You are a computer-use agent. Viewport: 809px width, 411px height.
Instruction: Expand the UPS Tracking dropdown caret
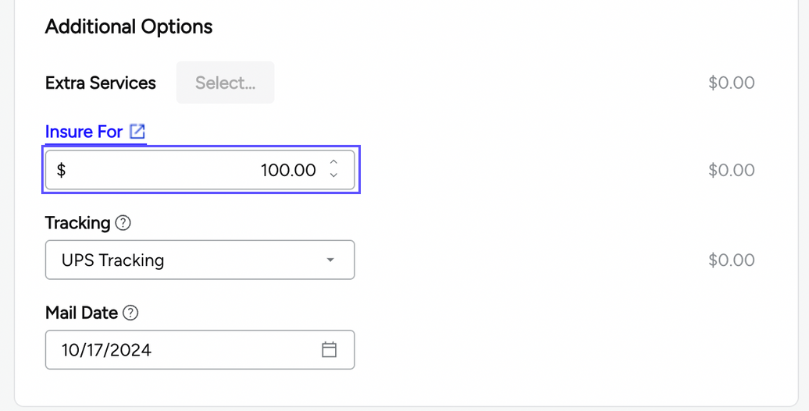pos(331,261)
